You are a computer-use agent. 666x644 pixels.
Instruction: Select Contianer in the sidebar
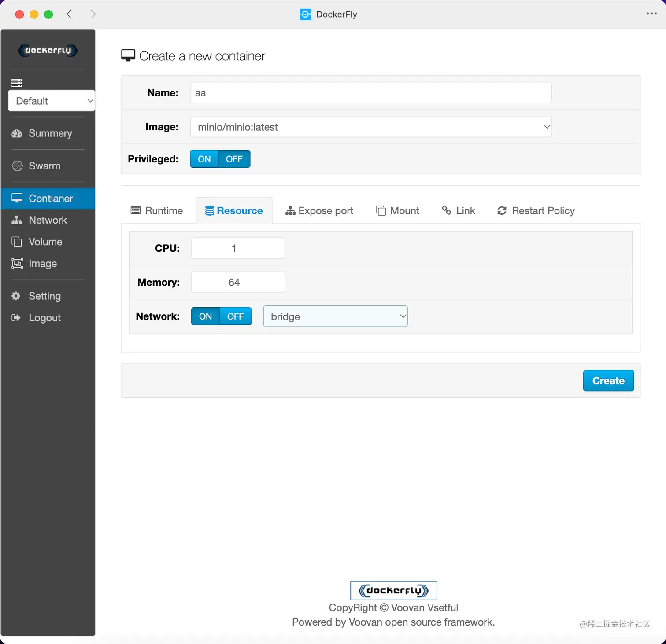[x=48, y=199]
